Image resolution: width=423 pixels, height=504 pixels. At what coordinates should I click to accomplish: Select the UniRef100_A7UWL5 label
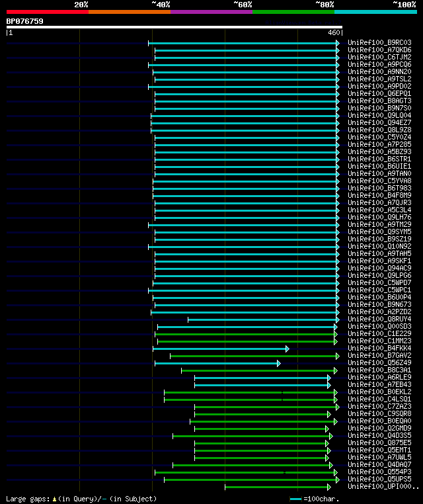tap(379, 458)
